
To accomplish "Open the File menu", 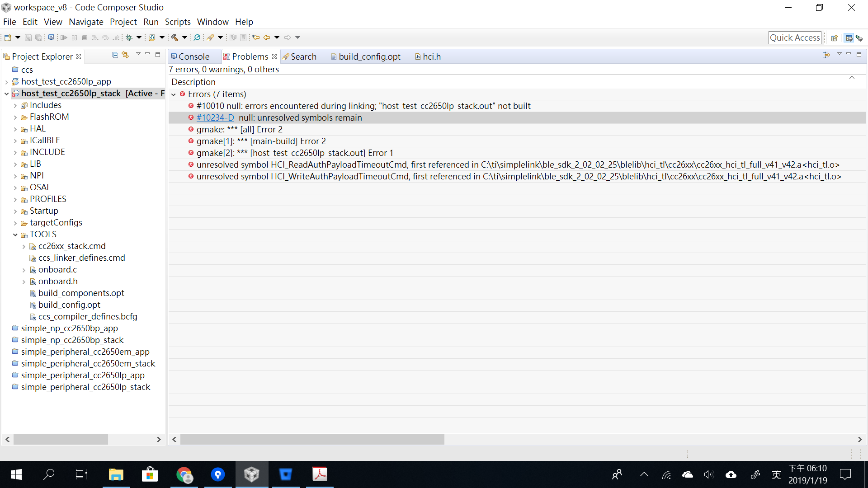I will point(9,22).
